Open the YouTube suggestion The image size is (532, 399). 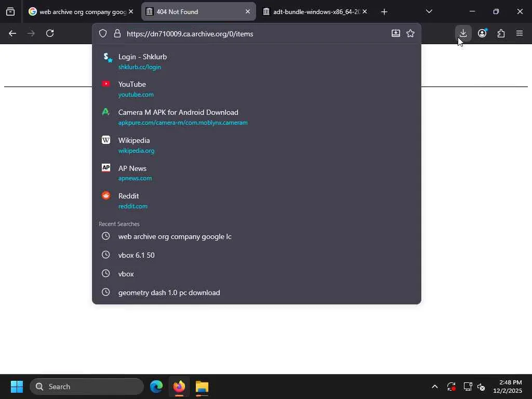257,89
